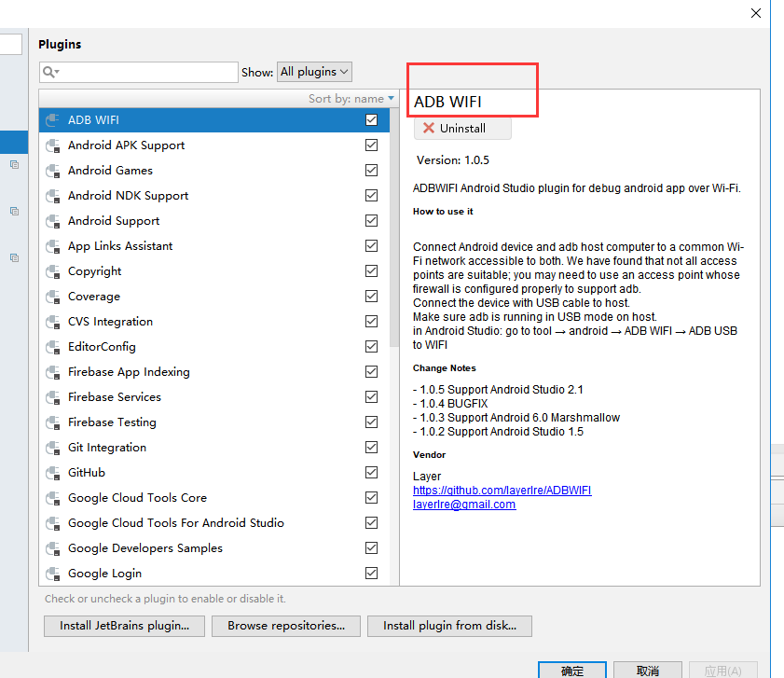Click the plugin icon beside Google Cloud Tools Core
Viewport: 784px width, 678px height.
[52, 498]
